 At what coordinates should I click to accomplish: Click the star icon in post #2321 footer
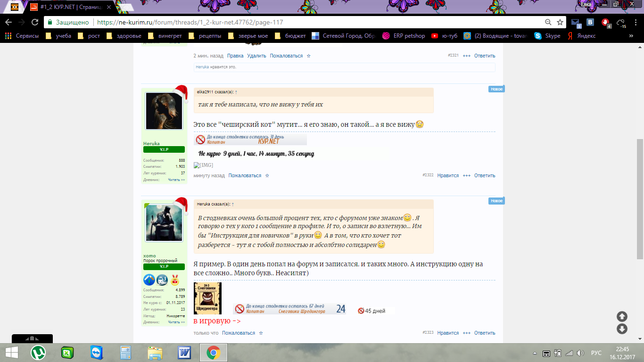pyautogui.click(x=309, y=56)
